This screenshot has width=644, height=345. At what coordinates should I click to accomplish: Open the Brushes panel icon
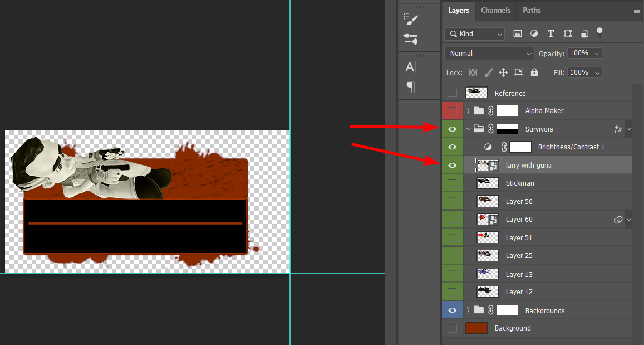point(411,39)
